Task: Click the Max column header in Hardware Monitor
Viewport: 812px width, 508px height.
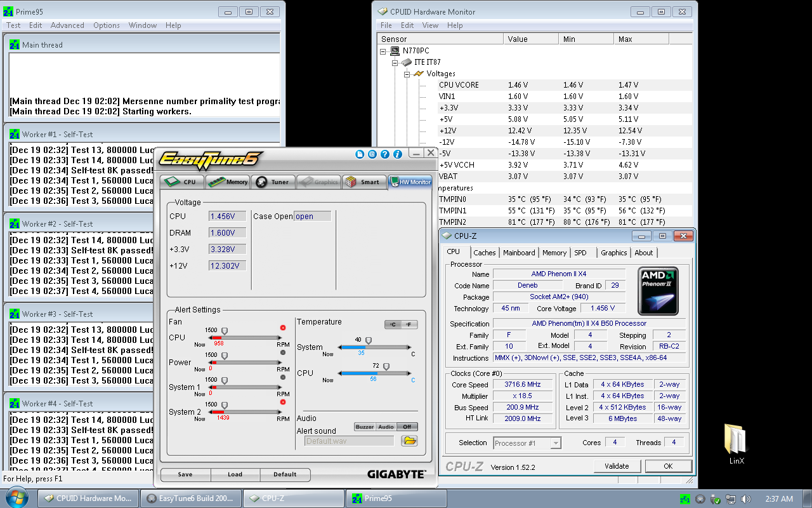Action: 641,39
